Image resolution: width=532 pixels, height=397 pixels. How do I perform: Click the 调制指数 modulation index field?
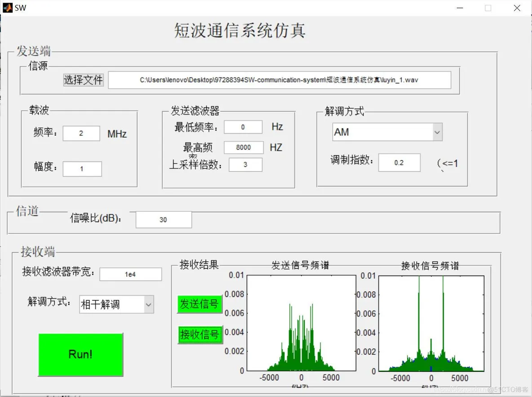(399, 162)
